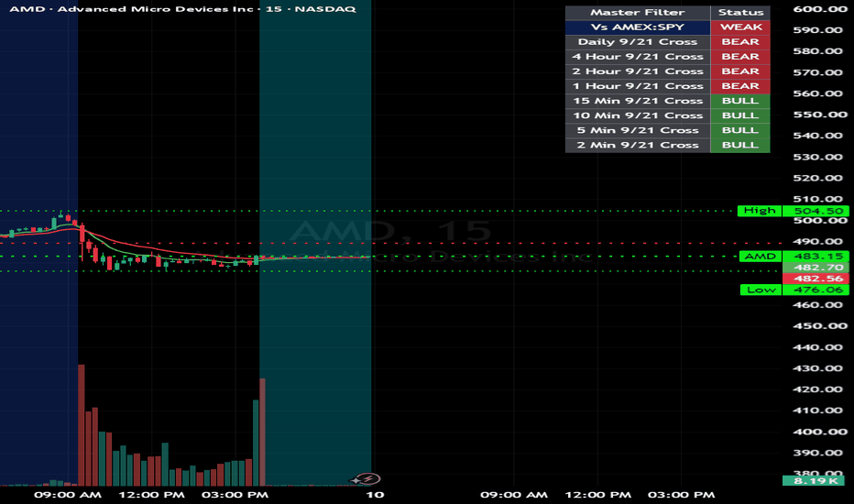Click the Daily 9/21 Cross label
Screen dimensions: 854x504
(x=638, y=42)
